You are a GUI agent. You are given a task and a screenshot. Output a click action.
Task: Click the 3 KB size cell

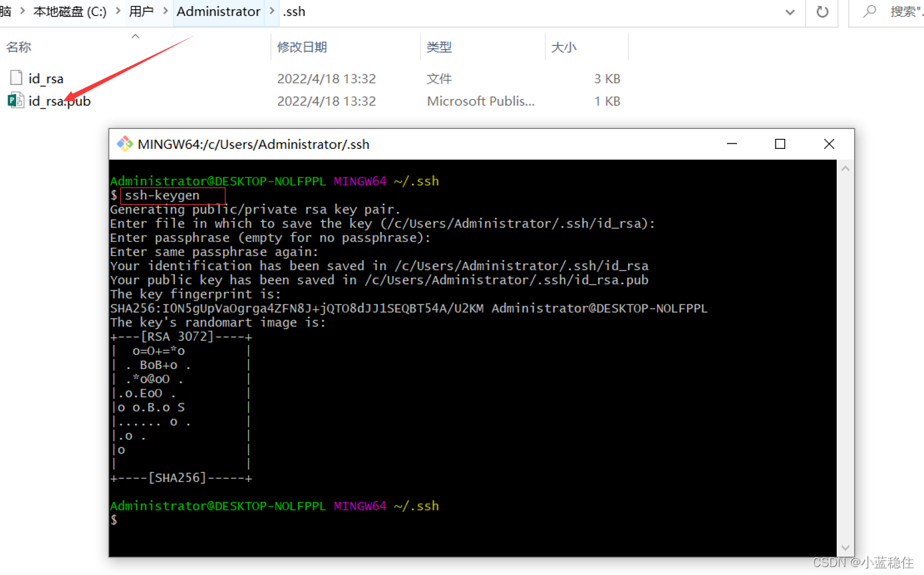tap(607, 78)
